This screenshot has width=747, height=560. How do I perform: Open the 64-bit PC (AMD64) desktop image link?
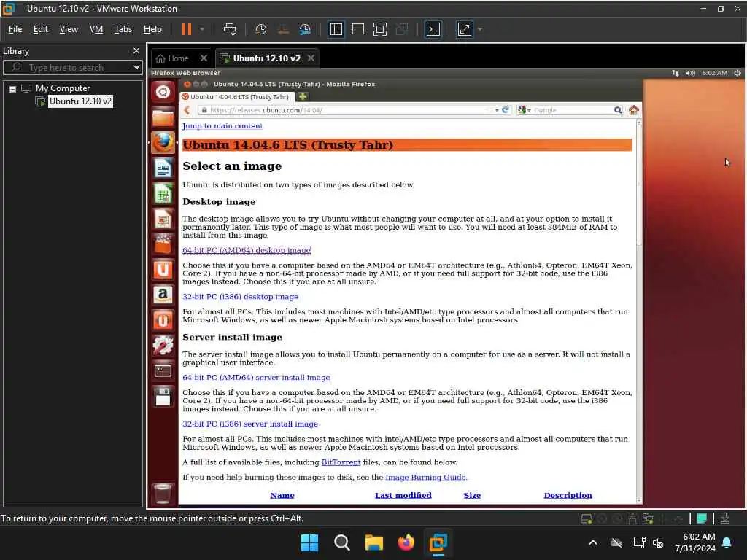(x=247, y=250)
